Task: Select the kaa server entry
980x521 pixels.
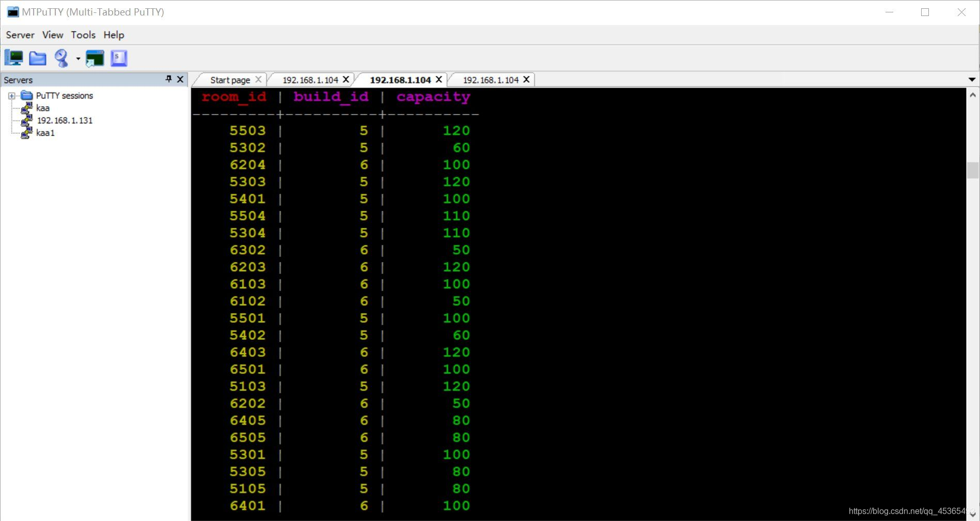Action: coord(43,108)
